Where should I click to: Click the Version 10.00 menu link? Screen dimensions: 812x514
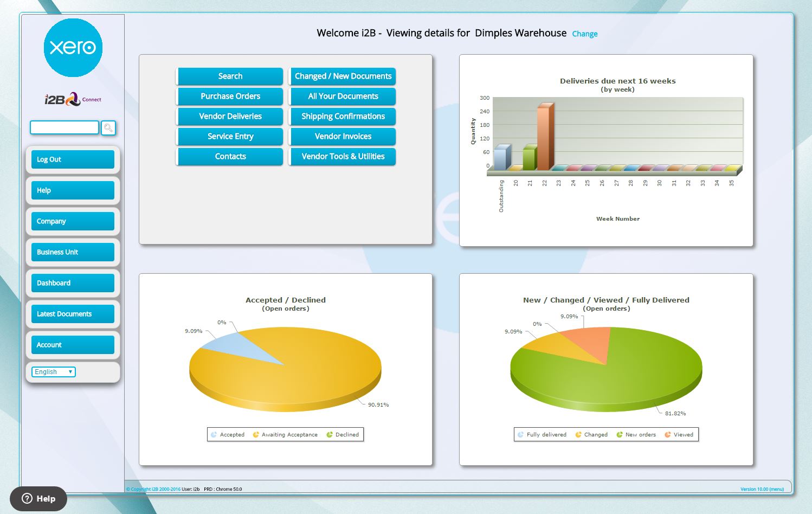point(762,489)
